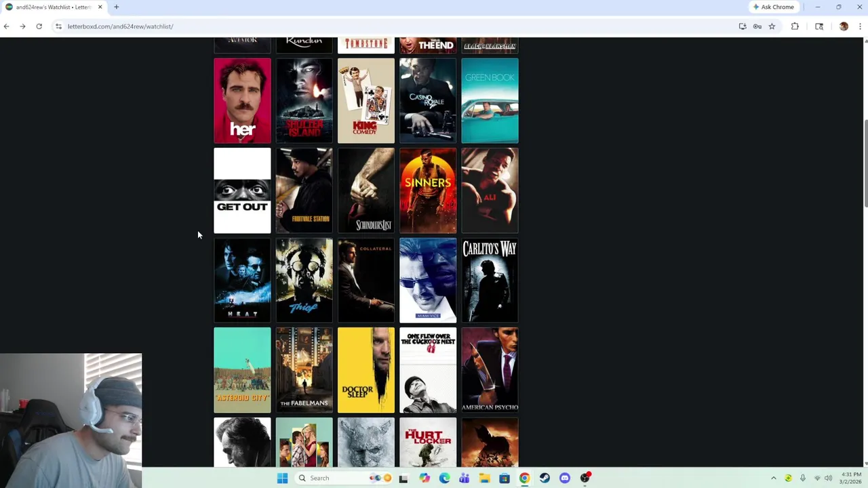This screenshot has width=868, height=488.
Task: Open the Chrome profile avatar
Action: [844, 26]
